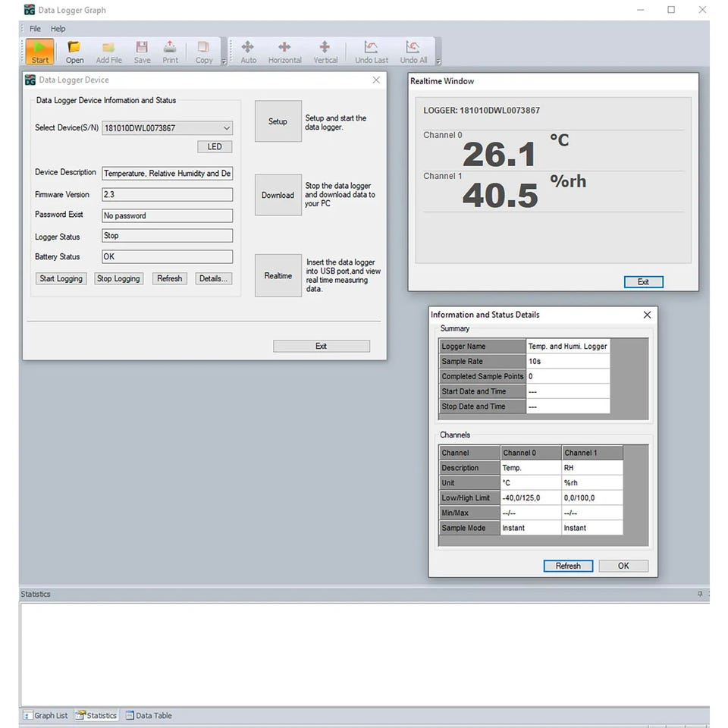Screen dimensions: 728x728
Task: Click the LED button
Action: point(215,146)
